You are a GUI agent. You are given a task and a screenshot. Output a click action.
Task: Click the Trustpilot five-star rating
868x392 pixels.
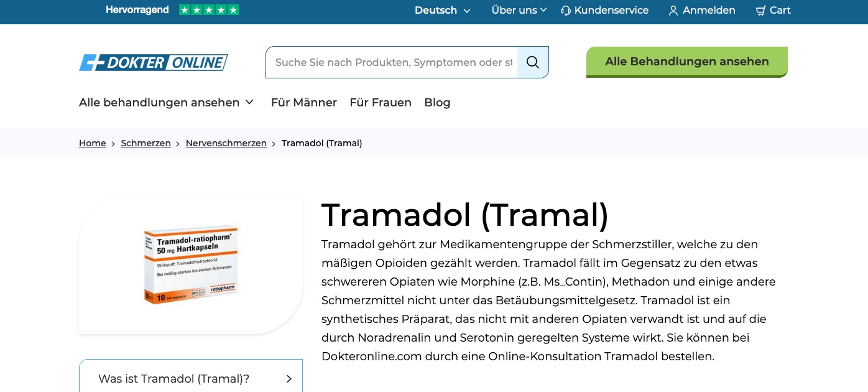(x=209, y=10)
